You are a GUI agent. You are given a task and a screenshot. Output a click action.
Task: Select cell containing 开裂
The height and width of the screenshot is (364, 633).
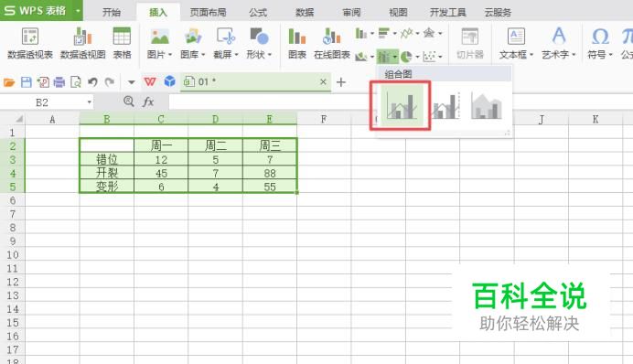[x=107, y=173]
